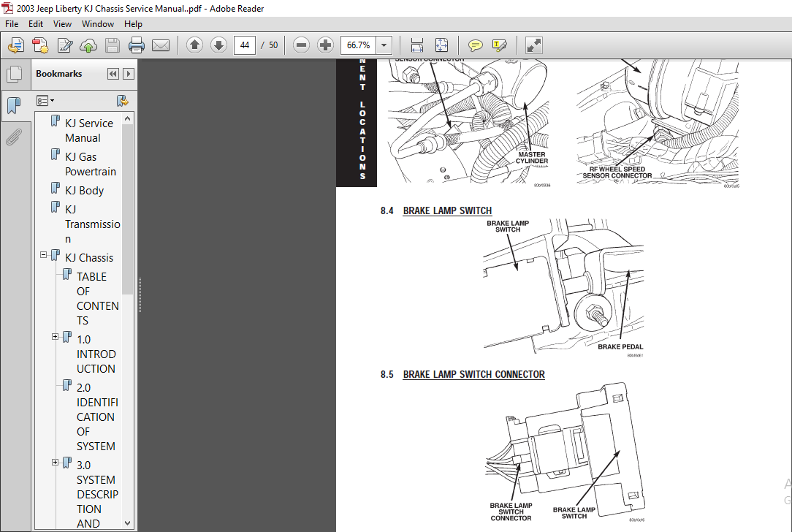Open the Help menu
The height and width of the screenshot is (532, 792).
(x=133, y=23)
